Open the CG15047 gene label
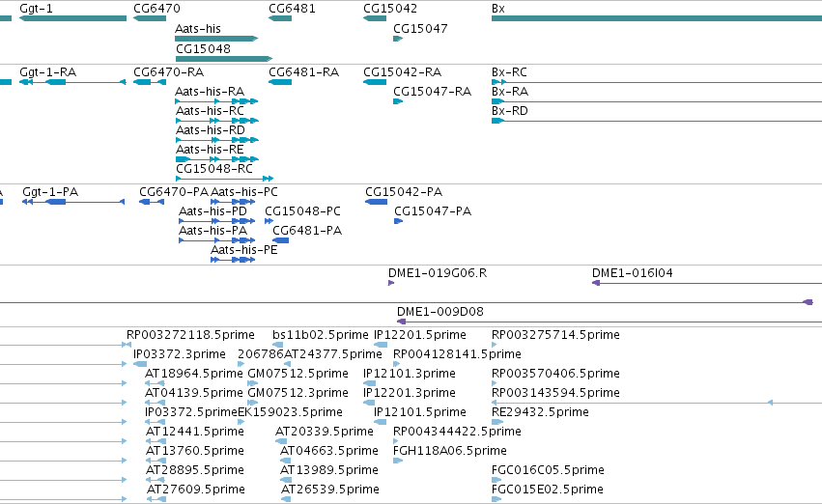 click(420, 28)
